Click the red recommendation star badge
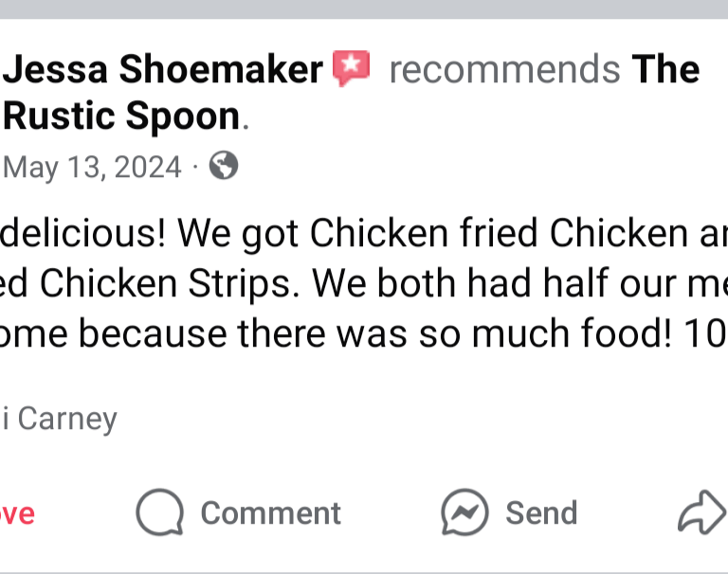The image size is (728, 574). (351, 69)
